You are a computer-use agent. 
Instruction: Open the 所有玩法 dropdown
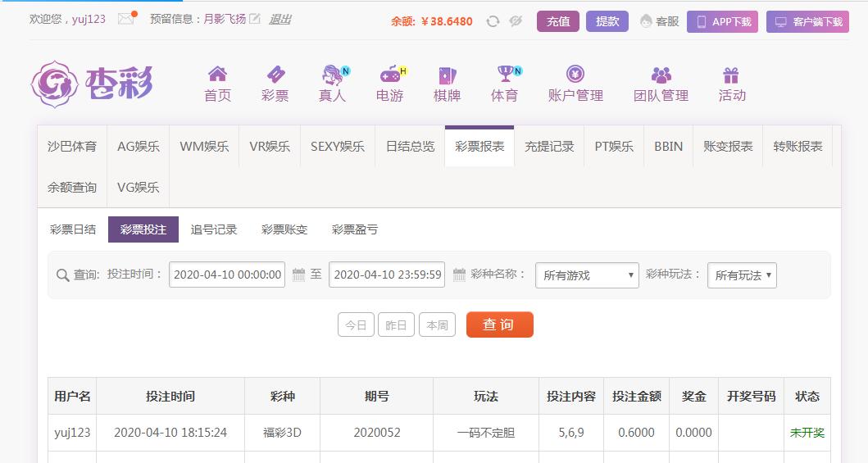[x=742, y=275]
